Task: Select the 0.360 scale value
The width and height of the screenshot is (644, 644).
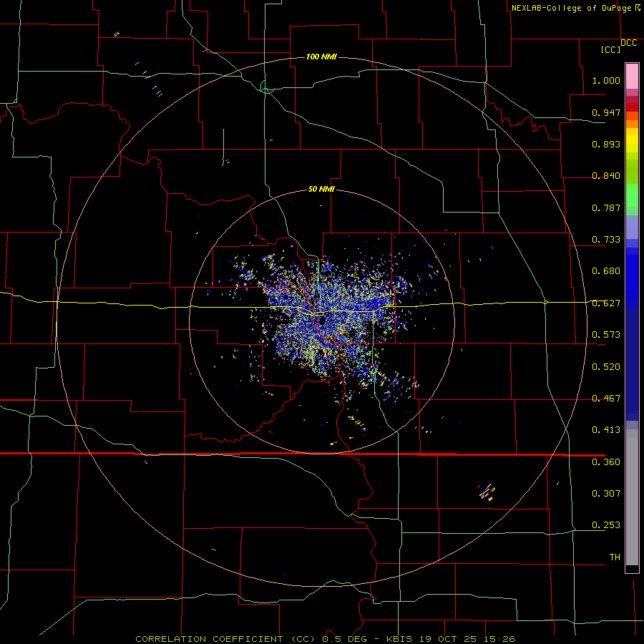Action: [606, 462]
